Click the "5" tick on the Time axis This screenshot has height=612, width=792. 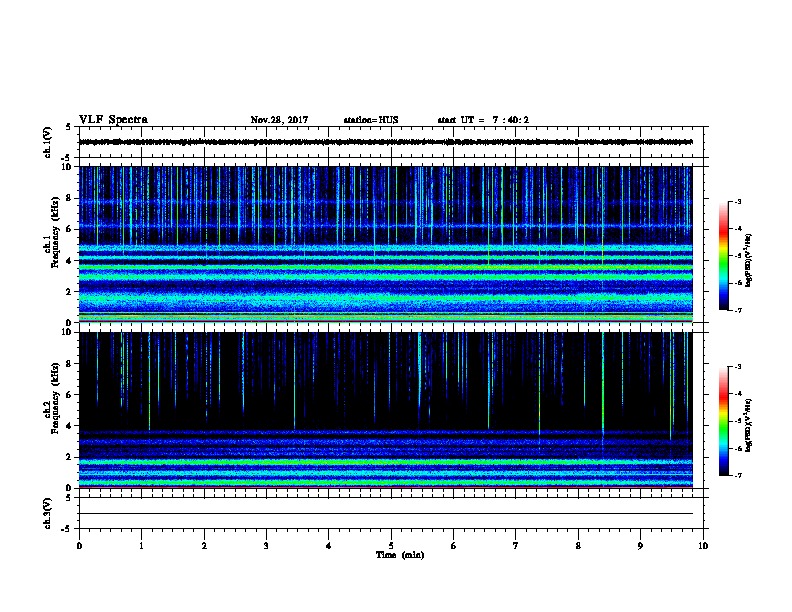tap(391, 546)
